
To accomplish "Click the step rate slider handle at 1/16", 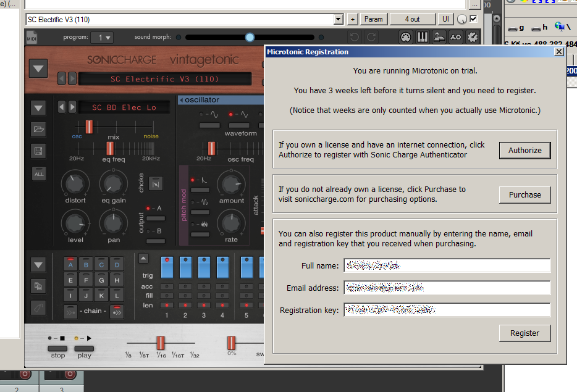I will tap(161, 343).
